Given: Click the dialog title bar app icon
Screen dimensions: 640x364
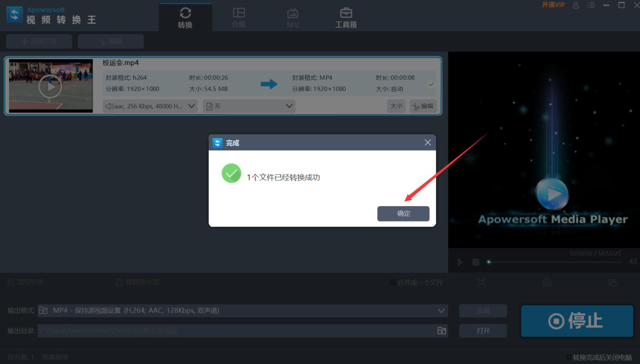Looking at the screenshot, I should 217,143.
